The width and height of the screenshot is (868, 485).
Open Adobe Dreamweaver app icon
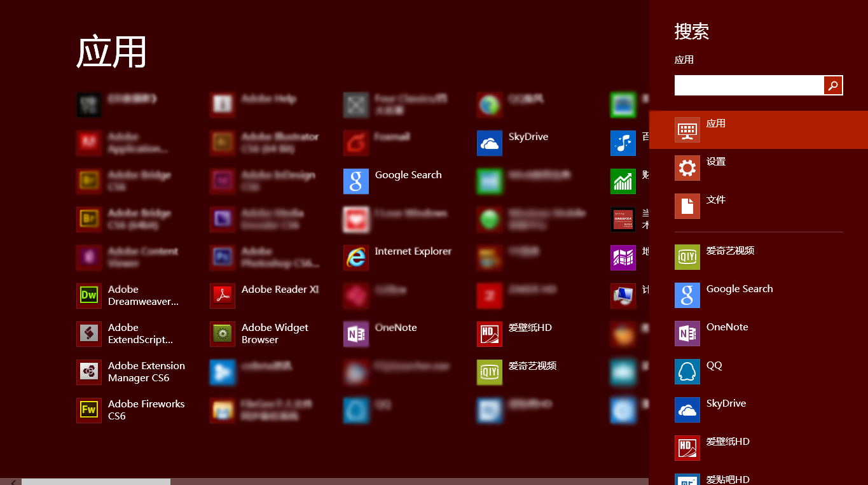point(89,296)
